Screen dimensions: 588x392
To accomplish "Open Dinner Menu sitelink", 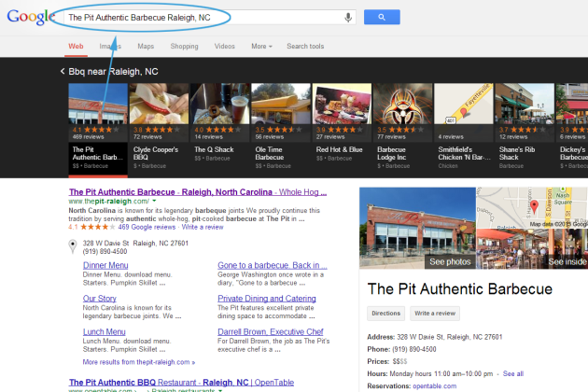I will tap(105, 265).
